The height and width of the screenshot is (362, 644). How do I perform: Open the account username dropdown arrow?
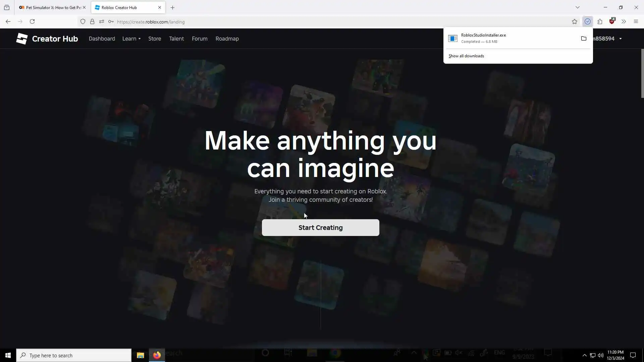click(620, 39)
